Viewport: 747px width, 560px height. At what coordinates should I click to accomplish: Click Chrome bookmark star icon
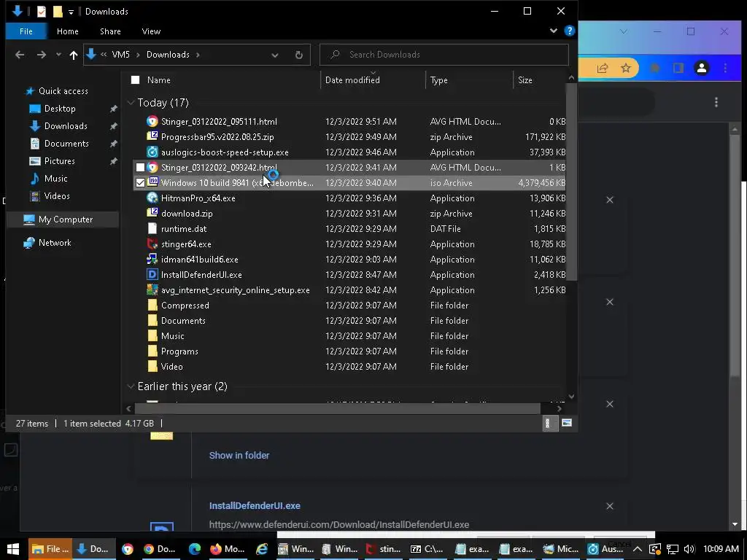pyautogui.click(x=626, y=68)
